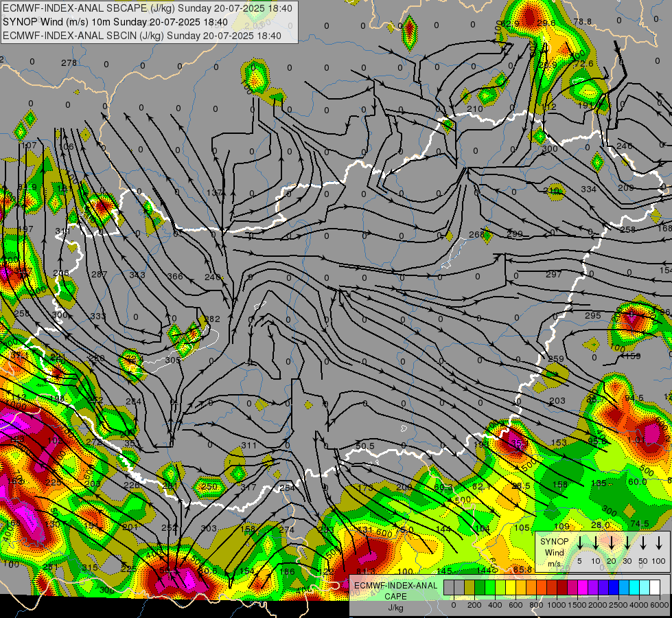Image resolution: width=672 pixels, height=618 pixels.
Task: Click the 1000 tick in the CAPE legend
Action: coord(557,605)
